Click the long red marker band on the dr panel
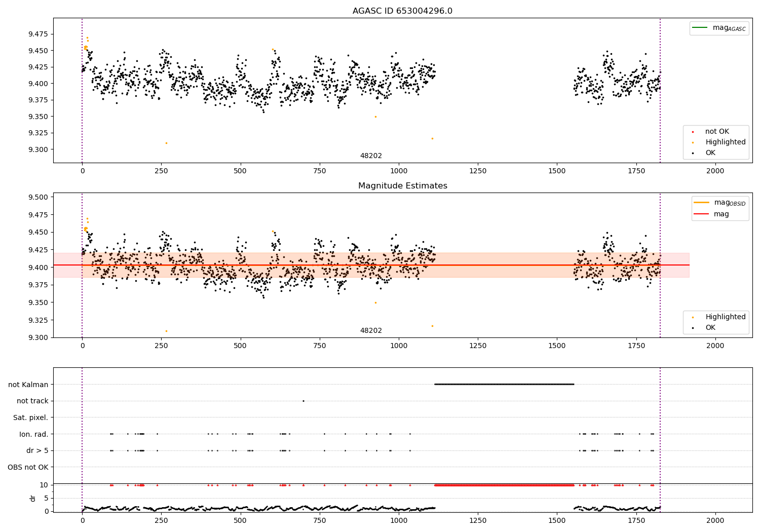This screenshot has height=532, width=760. pyautogui.click(x=504, y=485)
